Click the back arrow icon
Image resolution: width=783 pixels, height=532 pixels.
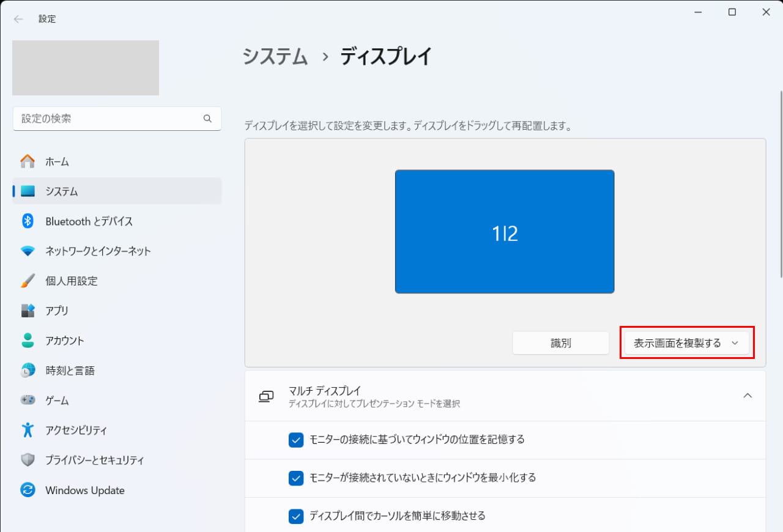pos(18,19)
